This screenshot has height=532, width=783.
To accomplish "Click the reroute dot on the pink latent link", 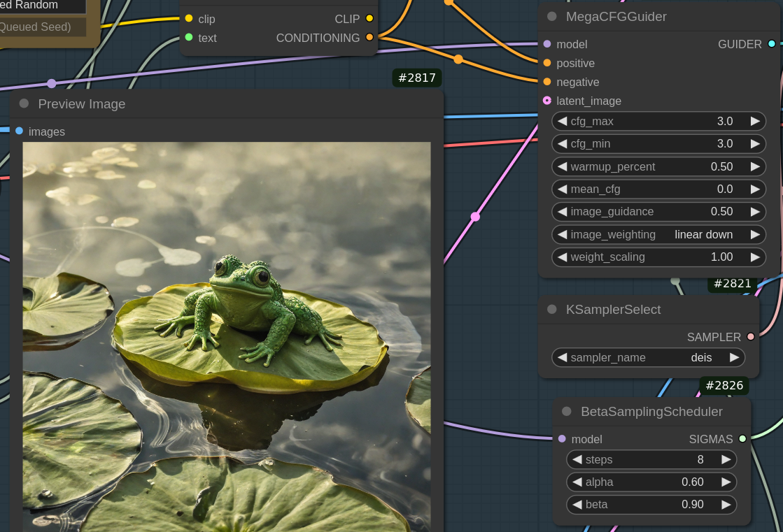I will click(x=475, y=217).
